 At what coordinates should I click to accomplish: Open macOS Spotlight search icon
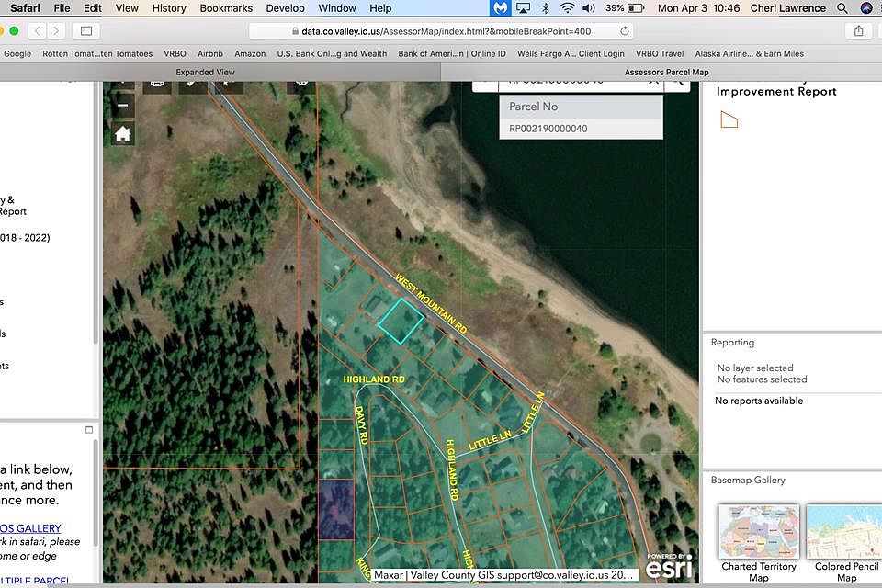point(843,8)
